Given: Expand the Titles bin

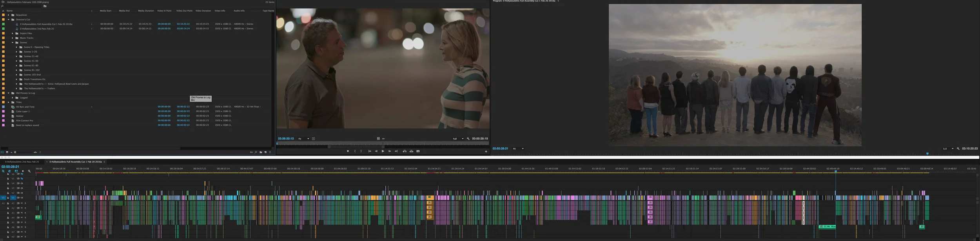Looking at the screenshot, I should (x=8, y=102).
